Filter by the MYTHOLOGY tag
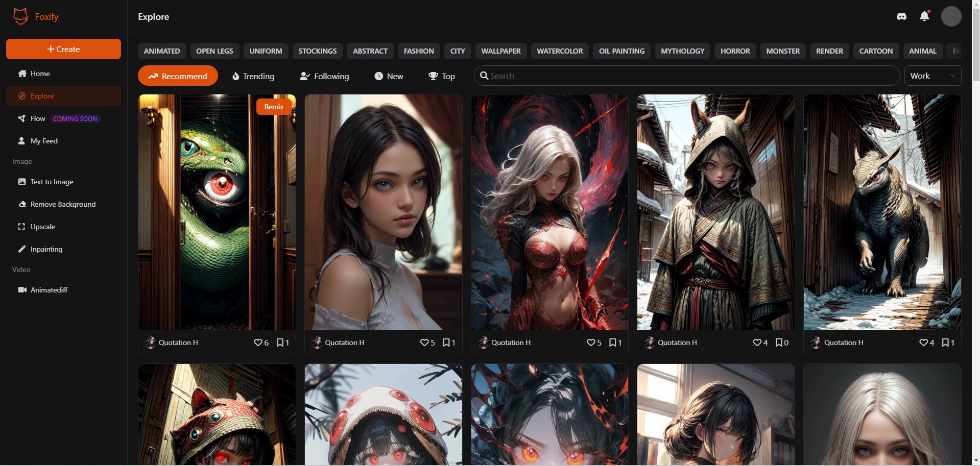Viewport: 980px width, 466px height. point(682,51)
